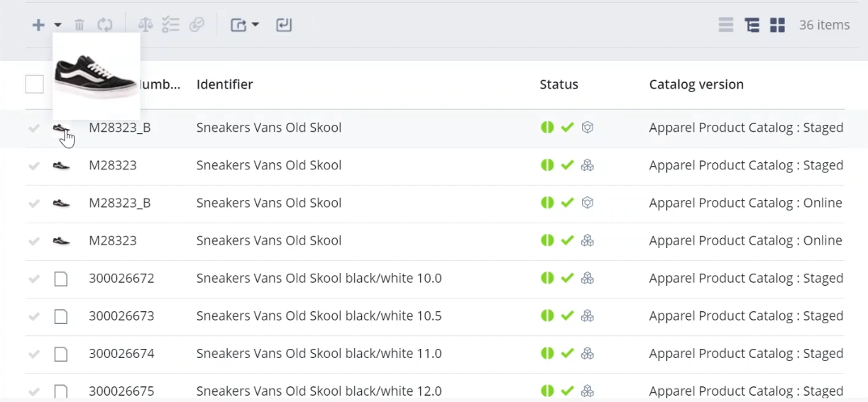The height and width of the screenshot is (402, 868).
Task: Click catalog version cell of row 300026672
Action: tap(746, 278)
